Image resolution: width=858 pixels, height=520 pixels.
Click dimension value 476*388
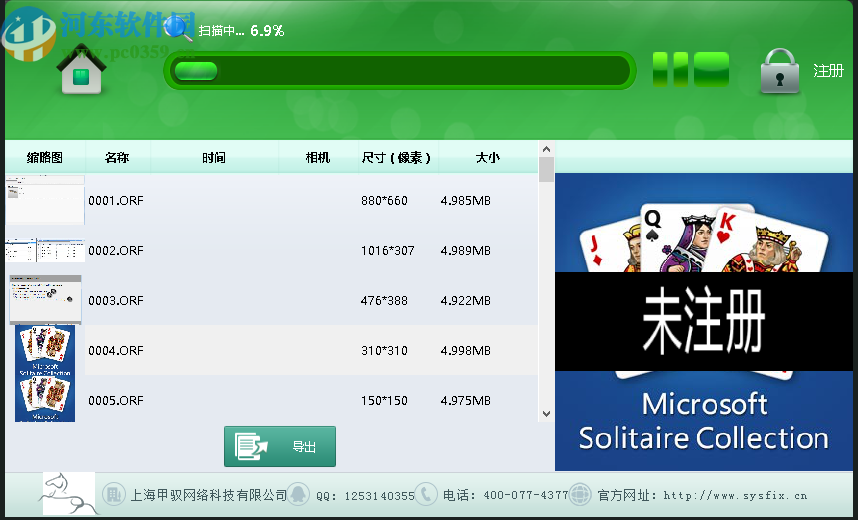click(x=384, y=301)
